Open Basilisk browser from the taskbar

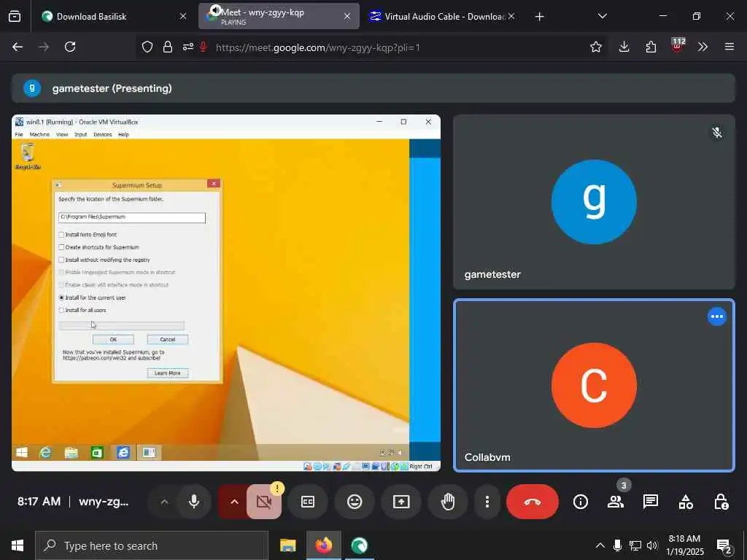pyautogui.click(x=359, y=545)
